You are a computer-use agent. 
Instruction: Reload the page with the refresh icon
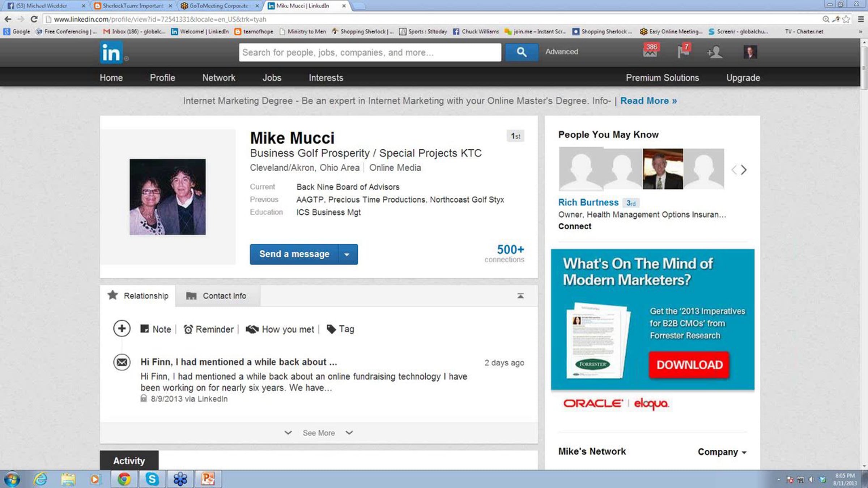(34, 19)
